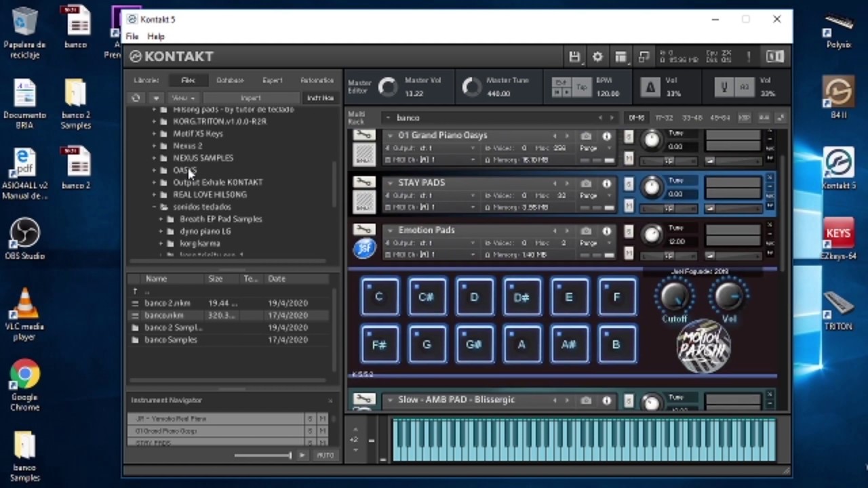
Task: Open VLC media player desktop shortcut
Action: (25, 313)
